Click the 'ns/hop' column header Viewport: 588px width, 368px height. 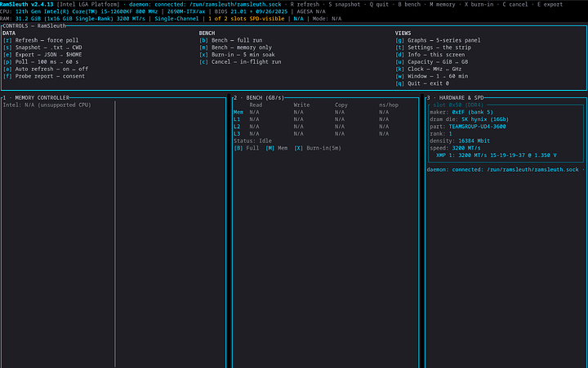point(389,105)
